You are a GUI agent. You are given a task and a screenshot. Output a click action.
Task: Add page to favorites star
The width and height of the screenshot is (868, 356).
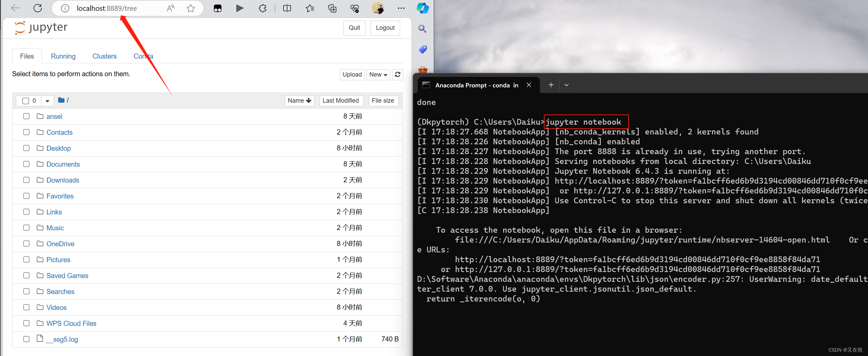(191, 8)
